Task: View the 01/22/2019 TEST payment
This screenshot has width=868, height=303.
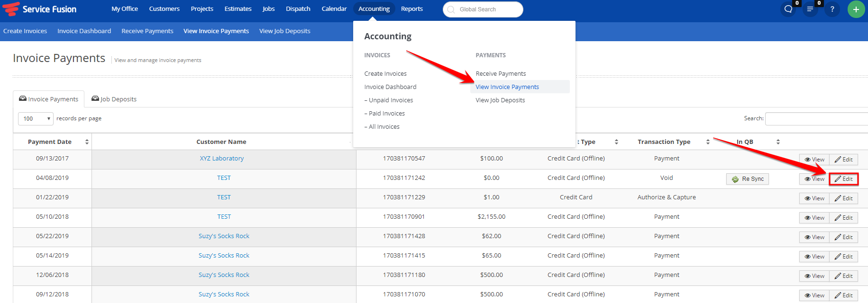Action: point(814,198)
